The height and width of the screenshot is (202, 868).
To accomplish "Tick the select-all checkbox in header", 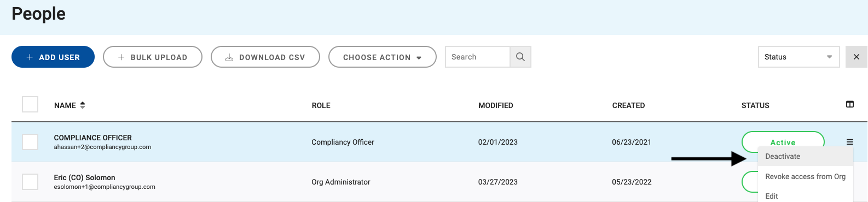I will coord(30,104).
